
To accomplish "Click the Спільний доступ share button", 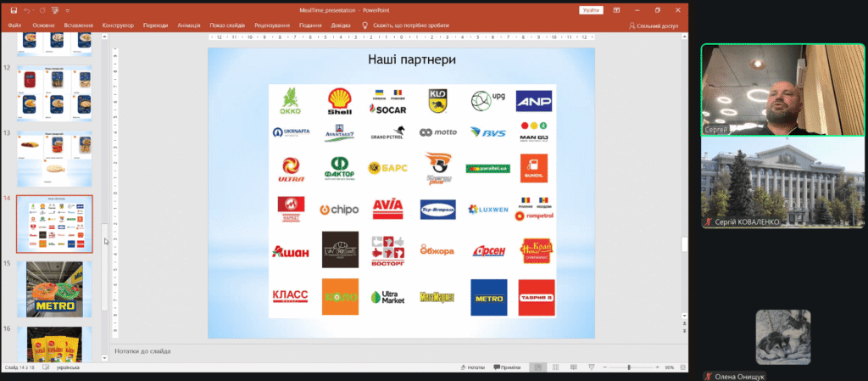I will pos(653,25).
